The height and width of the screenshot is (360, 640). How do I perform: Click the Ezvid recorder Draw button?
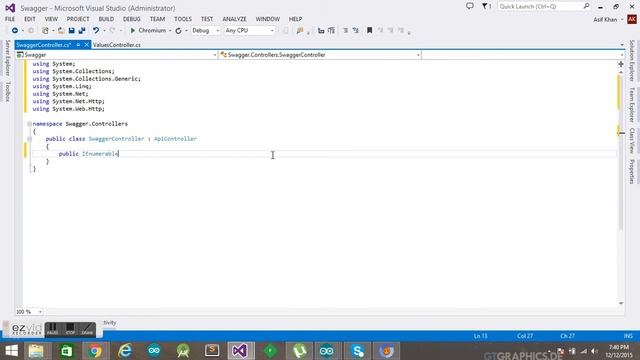pyautogui.click(x=87, y=329)
